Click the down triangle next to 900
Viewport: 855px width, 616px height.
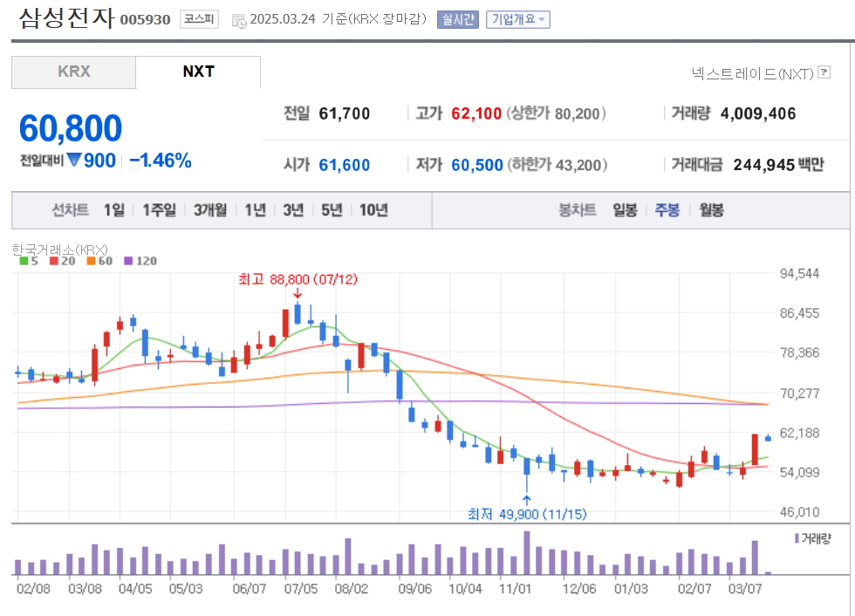[74, 160]
